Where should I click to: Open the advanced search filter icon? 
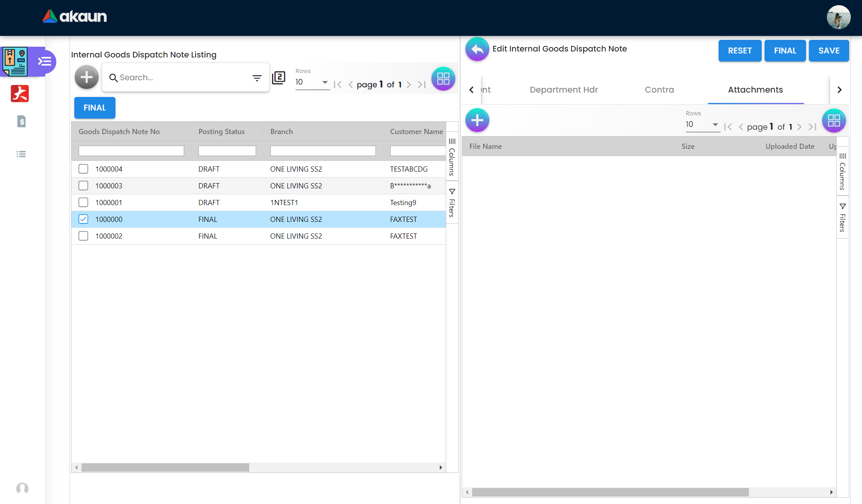click(x=257, y=78)
